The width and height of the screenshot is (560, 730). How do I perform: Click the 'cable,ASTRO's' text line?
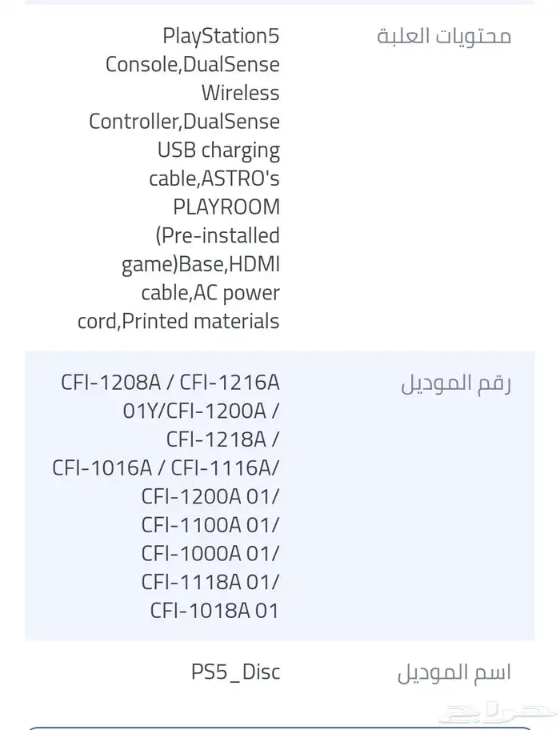(214, 178)
